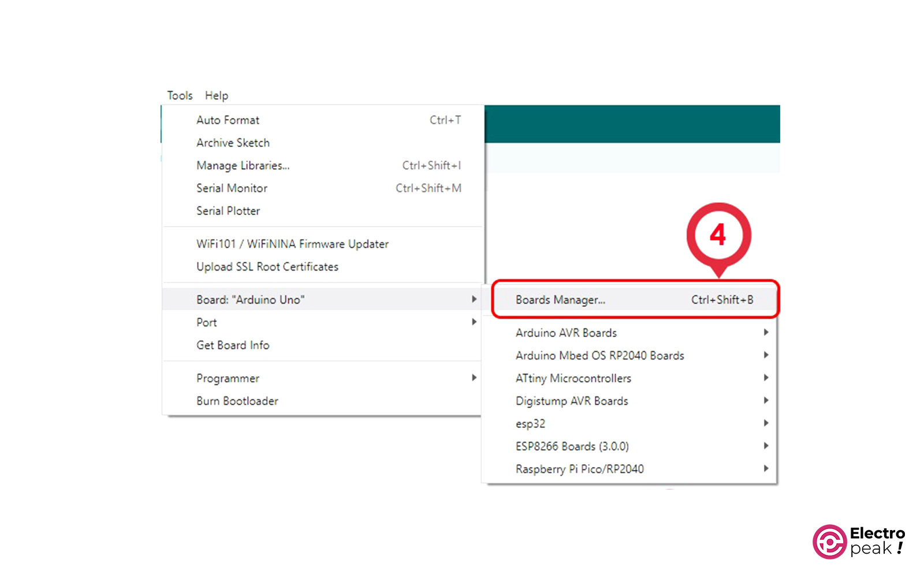This screenshot has width=924, height=578.
Task: Select Auto Format menu entry
Action: point(228,120)
